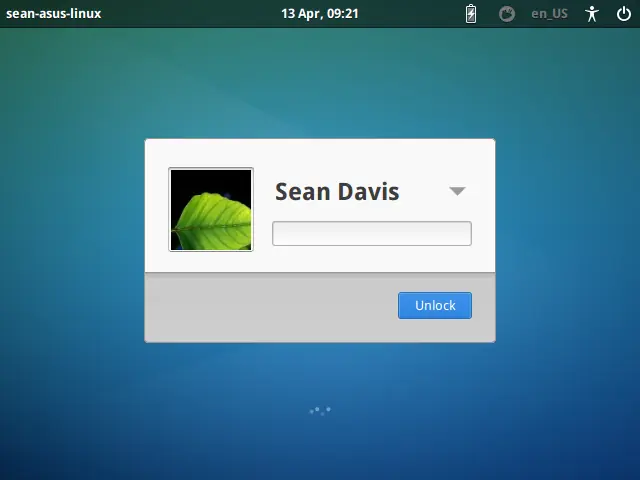This screenshot has height=480, width=640.
Task: Click the 13 Apr, 09:21 clock
Action: [x=320, y=13]
